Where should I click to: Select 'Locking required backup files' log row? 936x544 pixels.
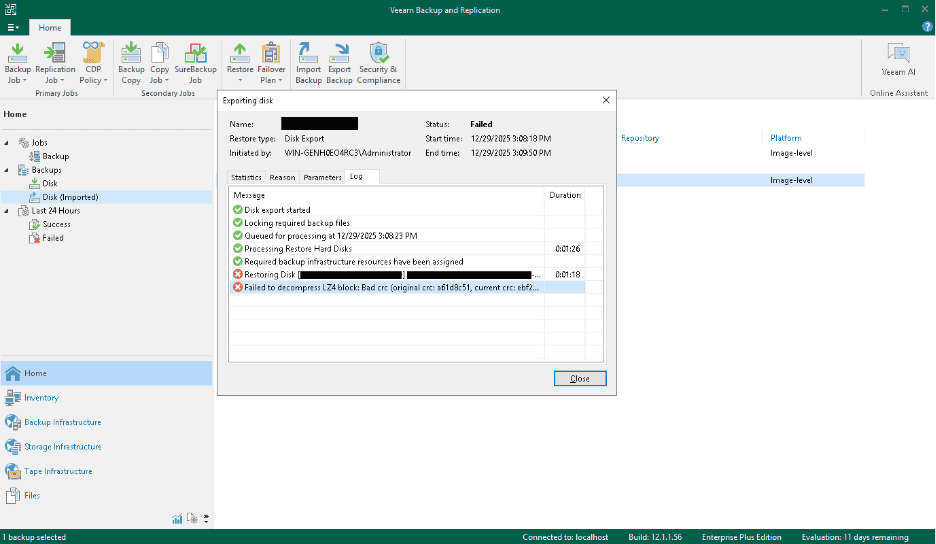(x=407, y=223)
